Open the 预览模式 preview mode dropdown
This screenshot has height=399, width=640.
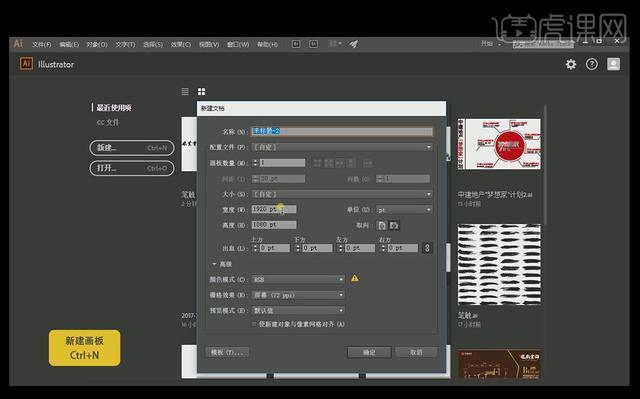(x=298, y=310)
